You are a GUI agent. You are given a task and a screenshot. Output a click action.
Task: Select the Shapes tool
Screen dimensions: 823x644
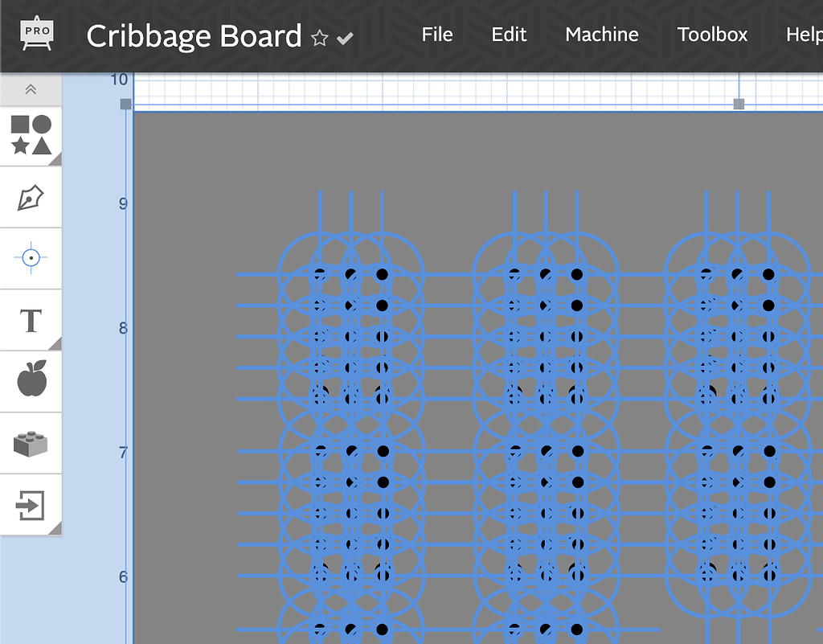pyautogui.click(x=31, y=134)
